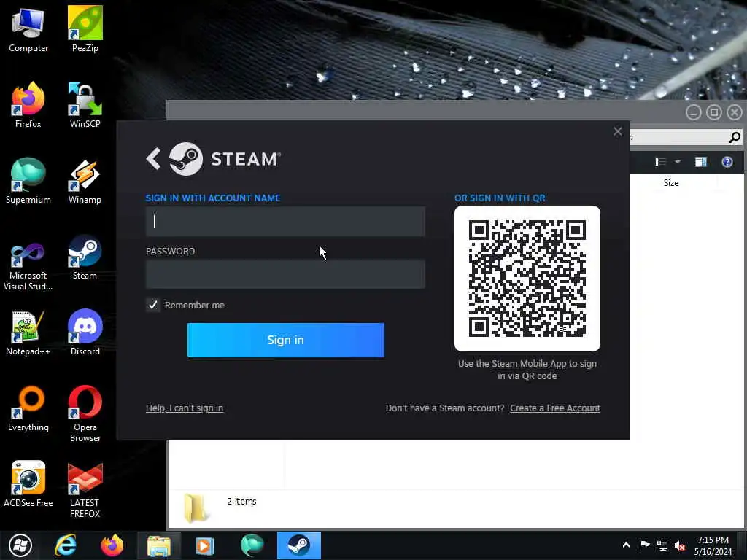The image size is (747, 560).
Task: Select the Notepad++ desktop icon
Action: point(28,332)
